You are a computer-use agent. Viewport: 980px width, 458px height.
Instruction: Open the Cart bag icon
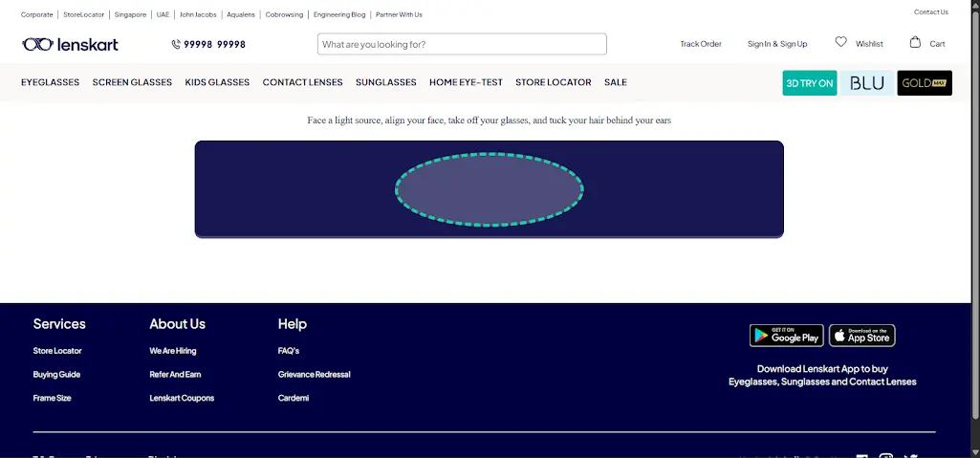pyautogui.click(x=915, y=42)
